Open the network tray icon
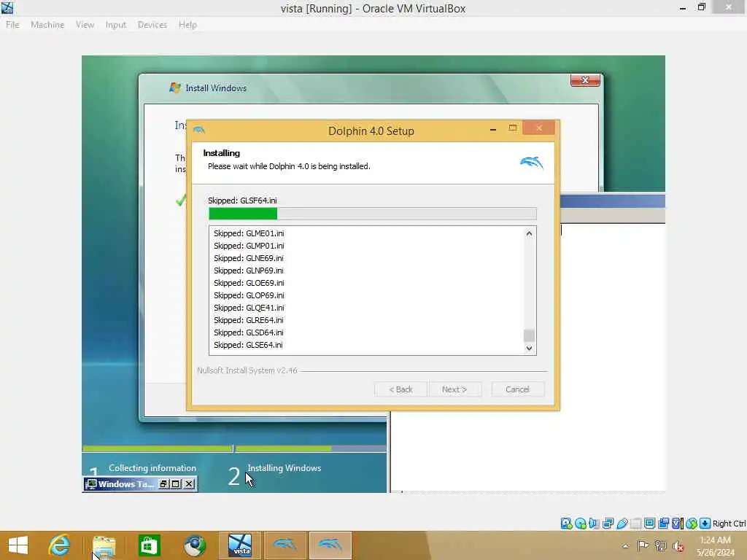This screenshot has height=560, width=747. [660, 545]
